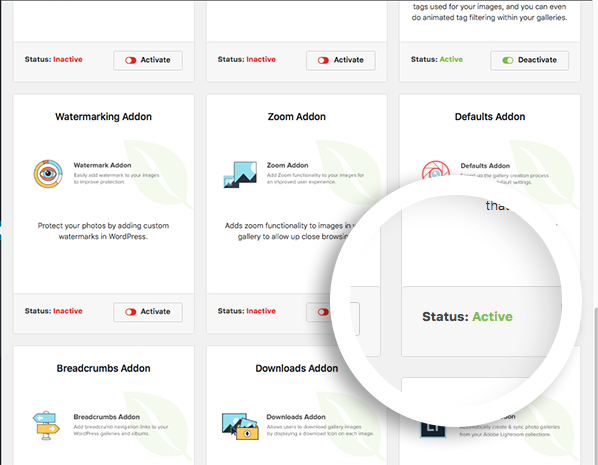The width and height of the screenshot is (598, 465).
Task: Click small "Defaults Addon" label beside shutter icon
Action: tap(485, 166)
